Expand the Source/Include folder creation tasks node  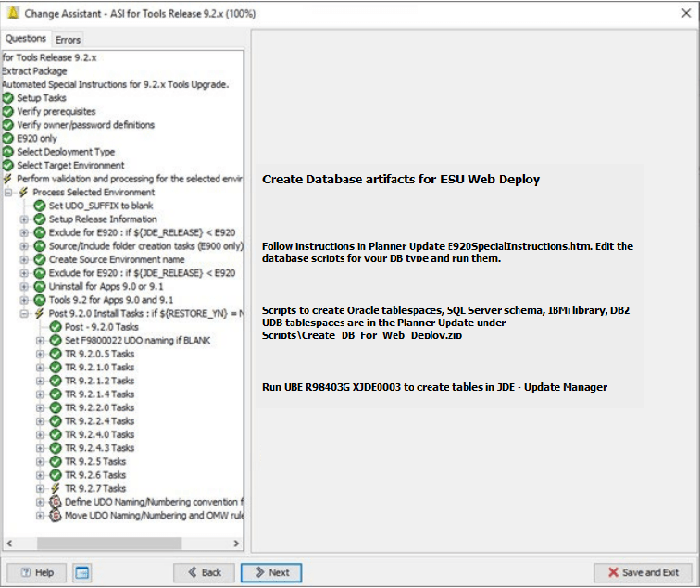24,246
